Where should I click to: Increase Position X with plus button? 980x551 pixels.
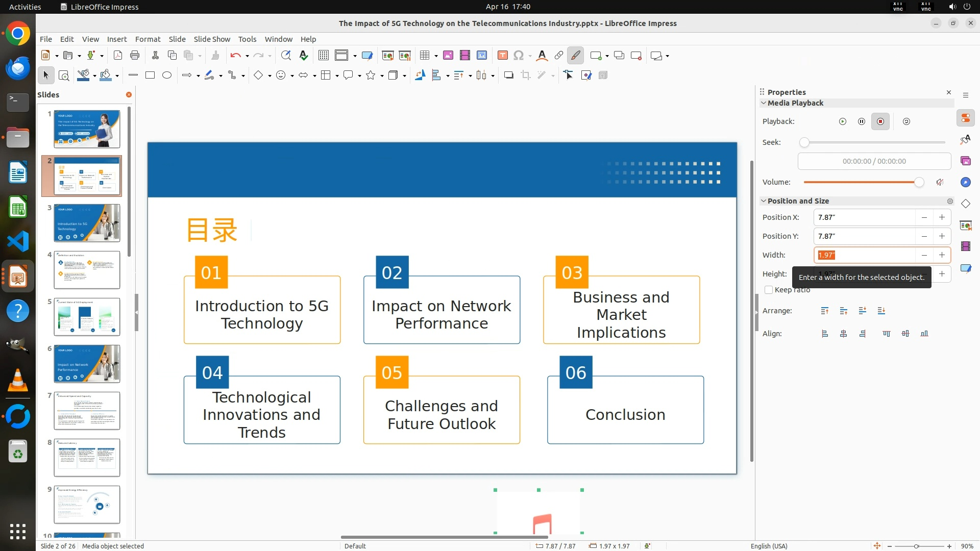[x=942, y=217]
